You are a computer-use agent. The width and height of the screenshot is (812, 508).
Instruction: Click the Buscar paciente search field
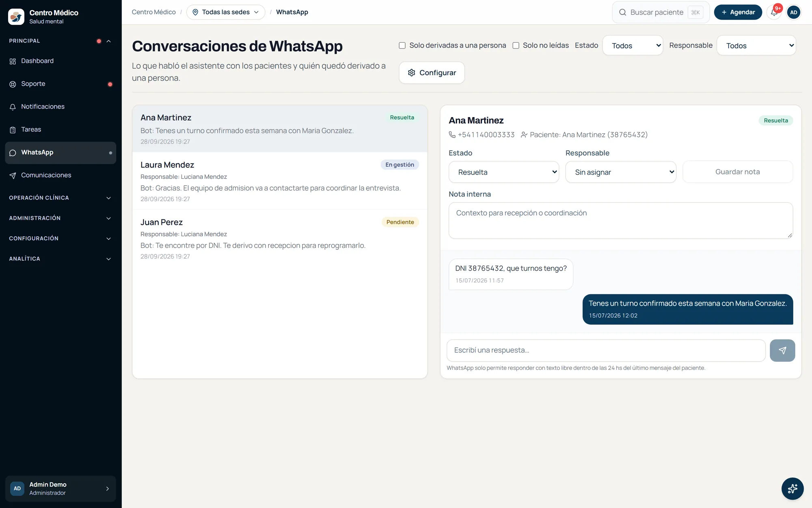pos(661,12)
